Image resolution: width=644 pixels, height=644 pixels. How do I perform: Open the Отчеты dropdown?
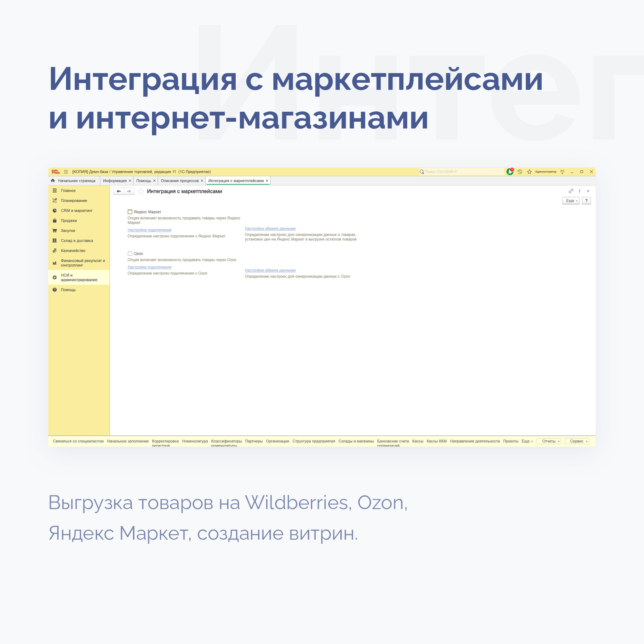549,441
